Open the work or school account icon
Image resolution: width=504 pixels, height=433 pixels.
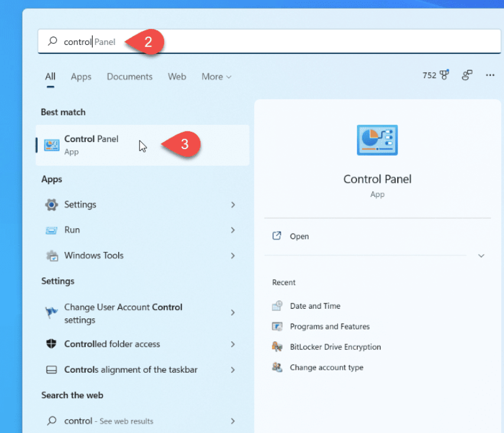(467, 75)
